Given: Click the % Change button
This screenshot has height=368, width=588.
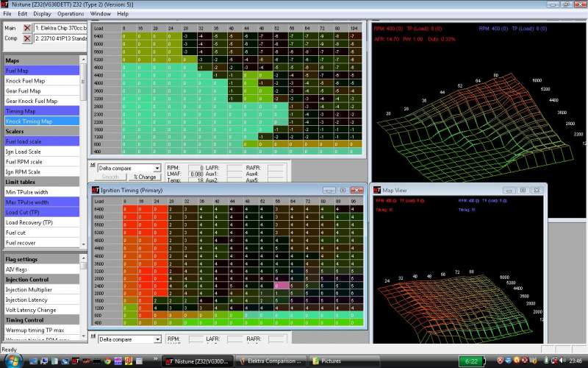Looking at the screenshot, I should click(146, 177).
